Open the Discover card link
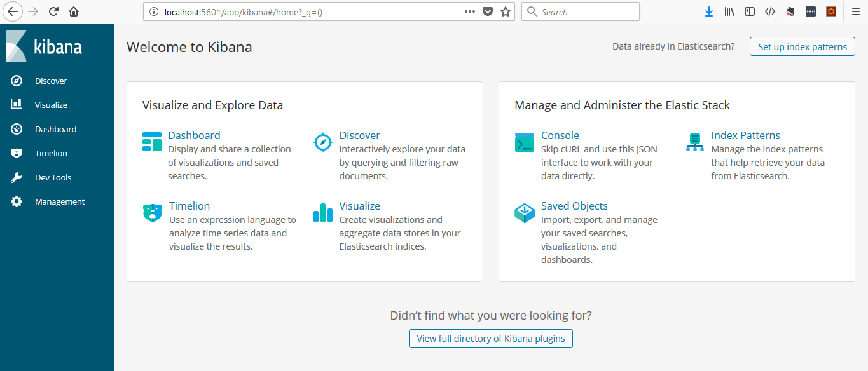The width and height of the screenshot is (868, 371). tap(360, 135)
